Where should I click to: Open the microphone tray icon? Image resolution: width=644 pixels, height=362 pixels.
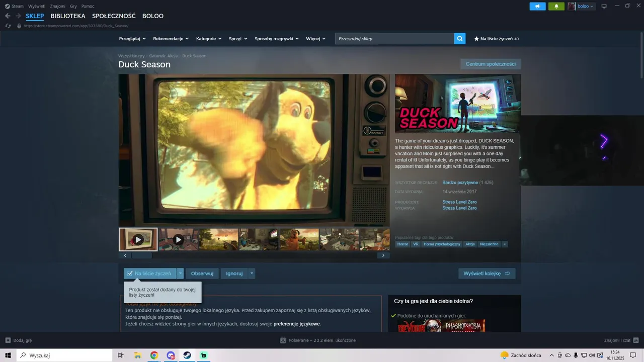[576, 355]
